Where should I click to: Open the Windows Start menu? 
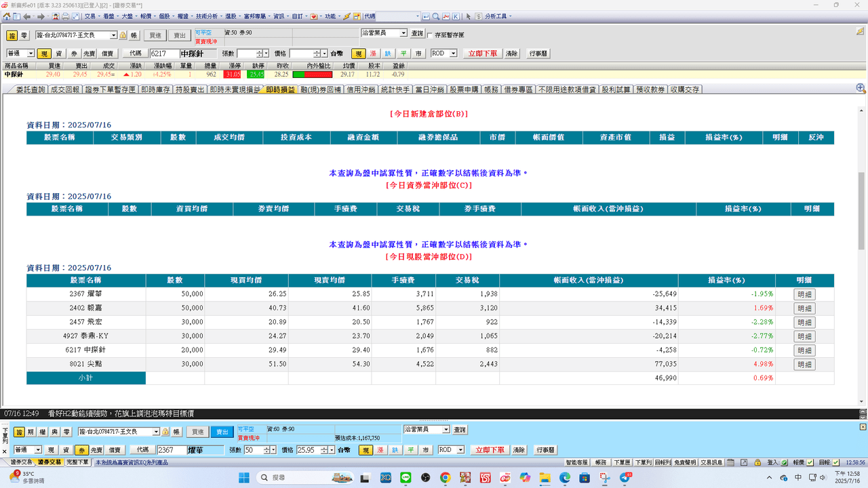click(243, 477)
